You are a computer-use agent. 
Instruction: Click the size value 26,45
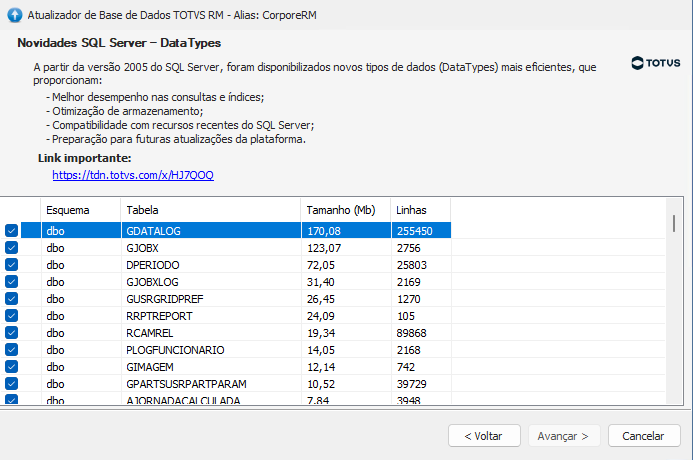pyautogui.click(x=321, y=299)
